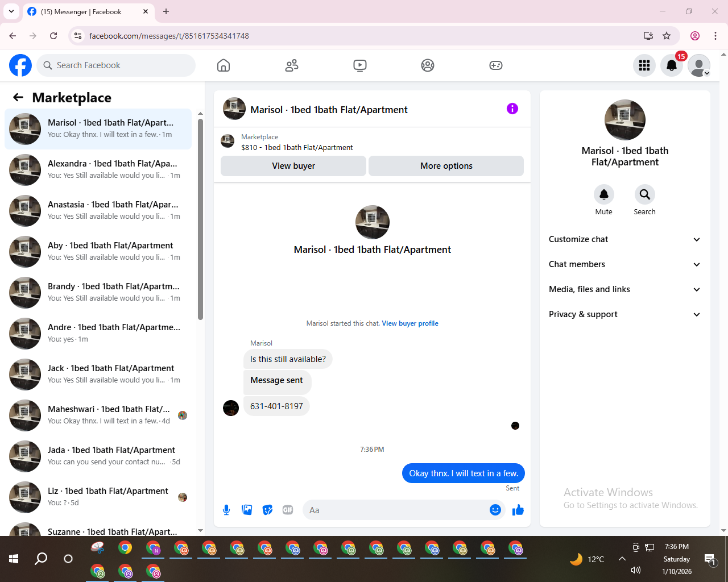Bookmark this tab star icon

667,36
